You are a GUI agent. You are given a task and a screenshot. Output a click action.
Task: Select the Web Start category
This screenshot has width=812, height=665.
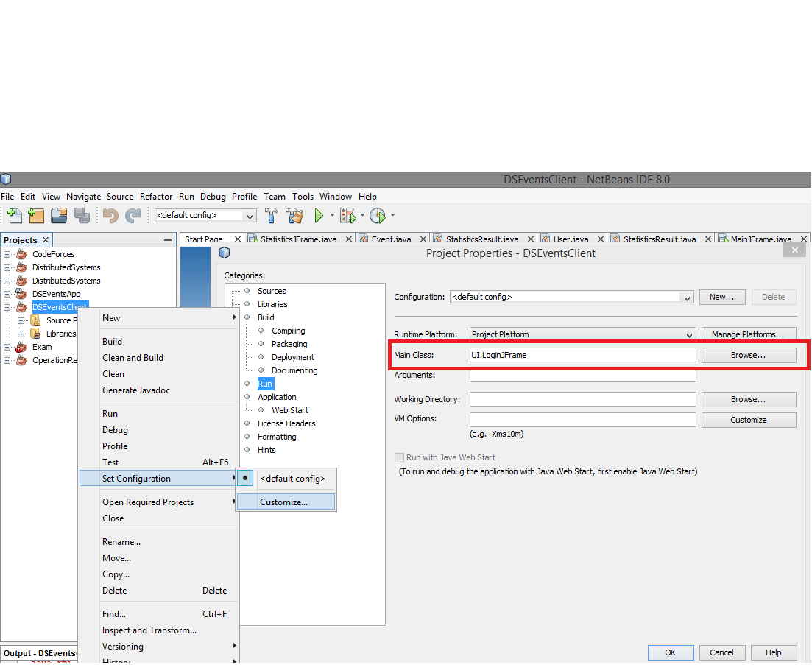point(289,410)
